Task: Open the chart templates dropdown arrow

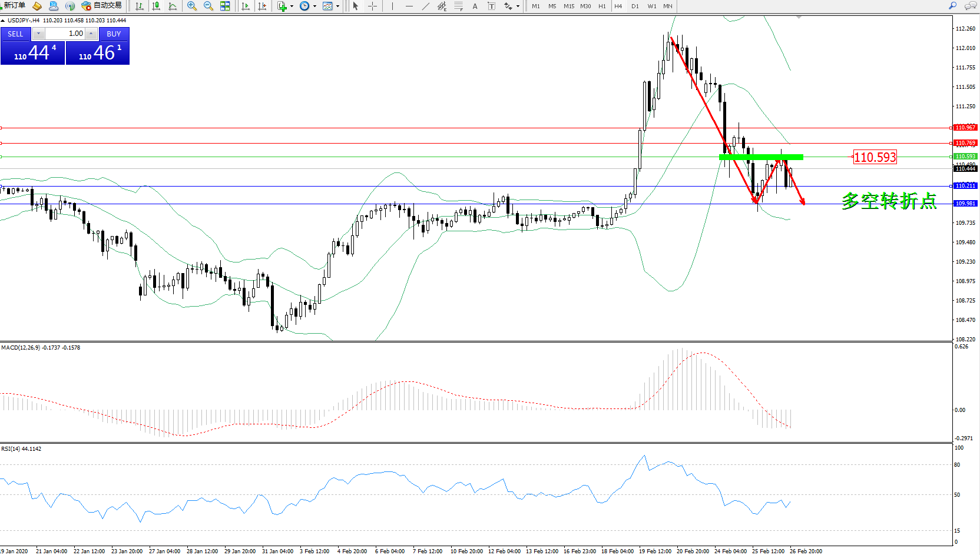Action: coord(337,6)
